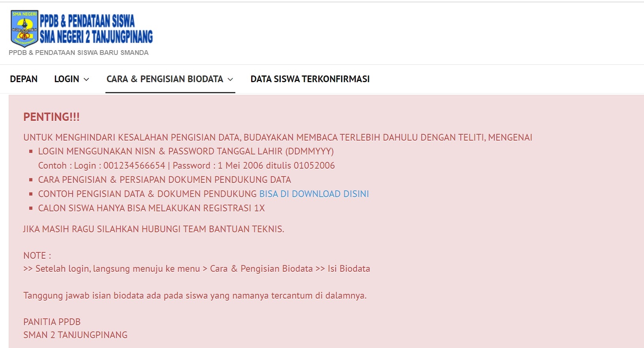Click the JIKA MASIH RAGU help text
Image resolution: width=644 pixels, height=348 pixels.
154,229
